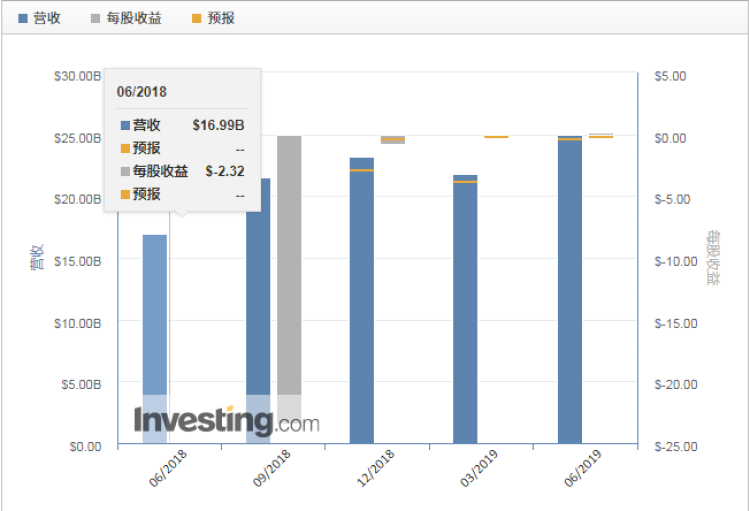This screenshot has width=750, height=511.
Task: Click the gray 每股收益 icon in the tooltip
Action: coord(125,171)
